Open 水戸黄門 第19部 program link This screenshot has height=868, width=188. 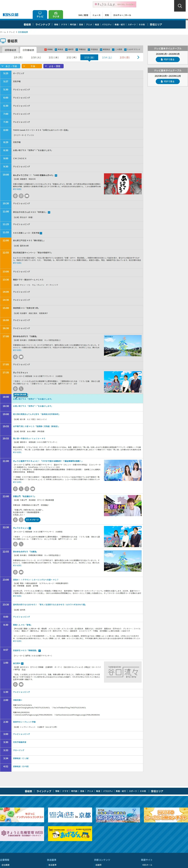(36, 426)
